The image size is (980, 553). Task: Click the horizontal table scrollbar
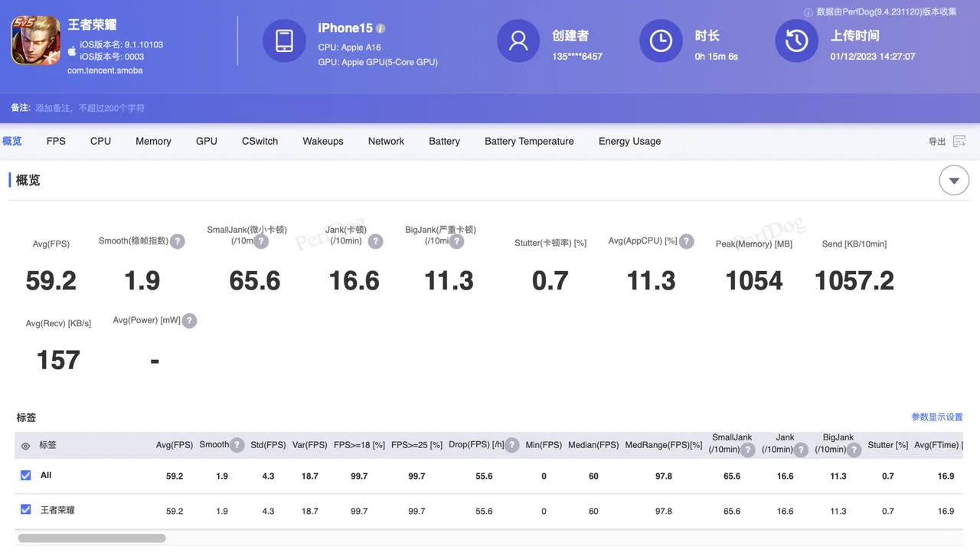[92, 538]
